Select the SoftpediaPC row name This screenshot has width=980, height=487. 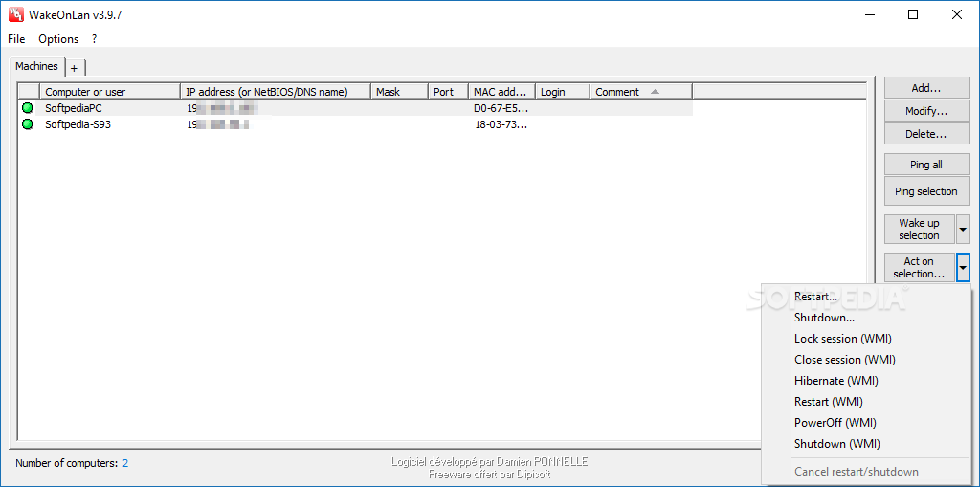coord(74,108)
